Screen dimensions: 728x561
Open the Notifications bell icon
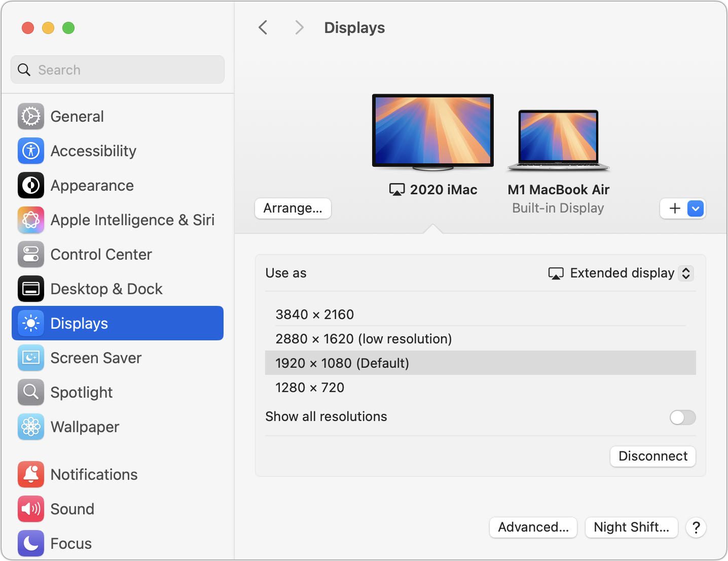tap(31, 475)
